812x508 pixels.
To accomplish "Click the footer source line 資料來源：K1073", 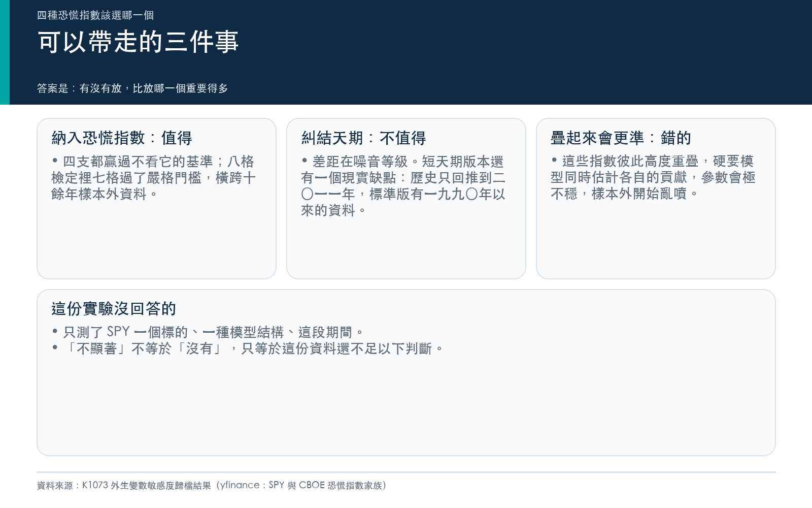I will (x=212, y=485).
